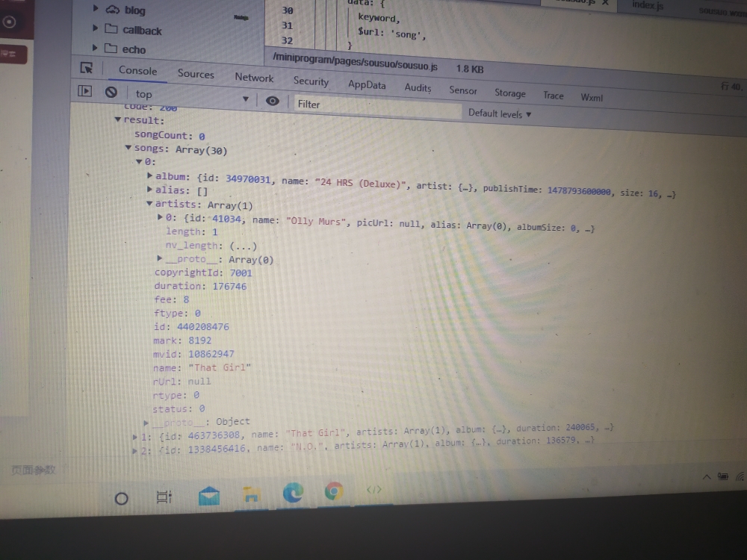The height and width of the screenshot is (560, 747).
Task: Select the echo folder icon
Action: point(111,48)
